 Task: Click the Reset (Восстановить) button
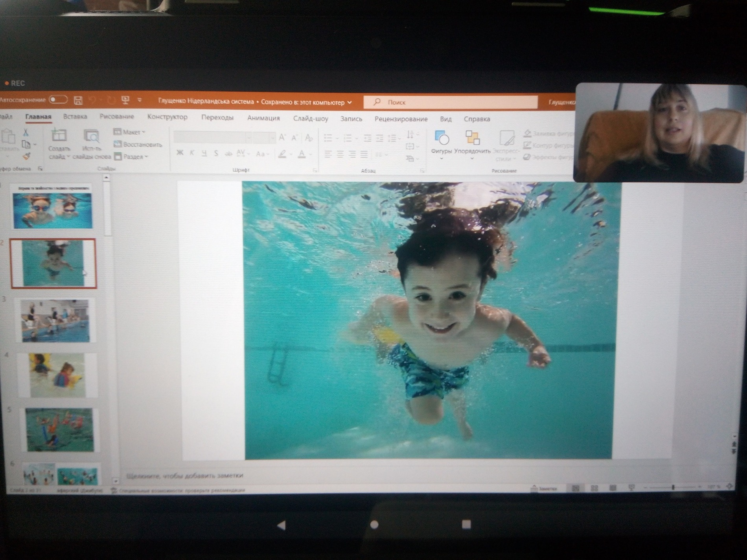pyautogui.click(x=138, y=145)
